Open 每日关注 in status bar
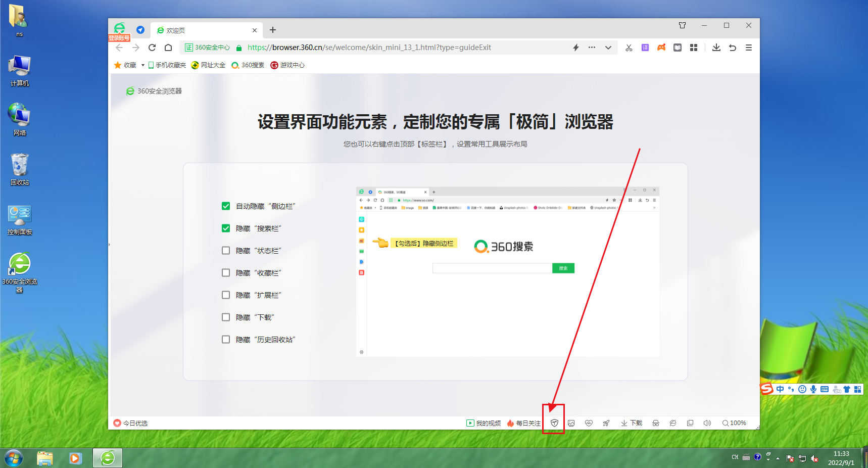This screenshot has width=868, height=468. tap(524, 423)
